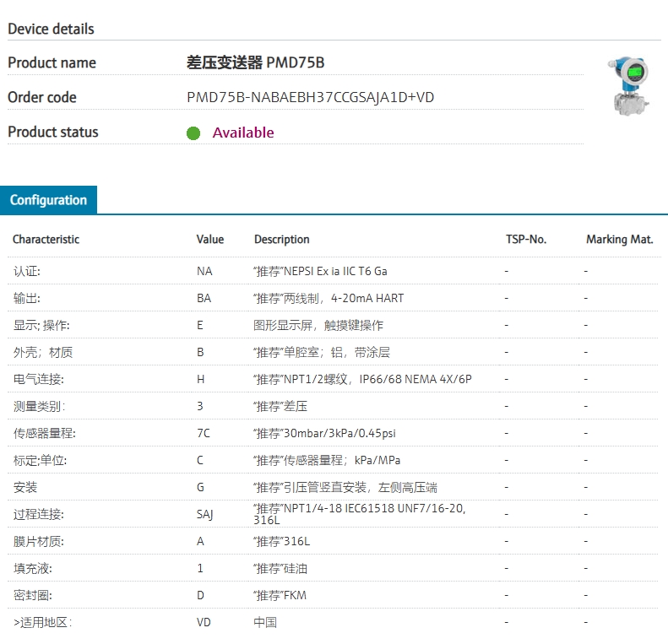The image size is (668, 644).
Task: Click description 推荐 316L in 膜片材质 row
Action: coord(281,541)
